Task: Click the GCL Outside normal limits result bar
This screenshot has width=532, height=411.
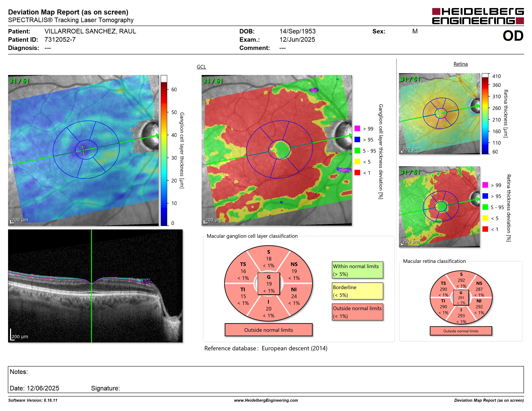Action: [268, 330]
